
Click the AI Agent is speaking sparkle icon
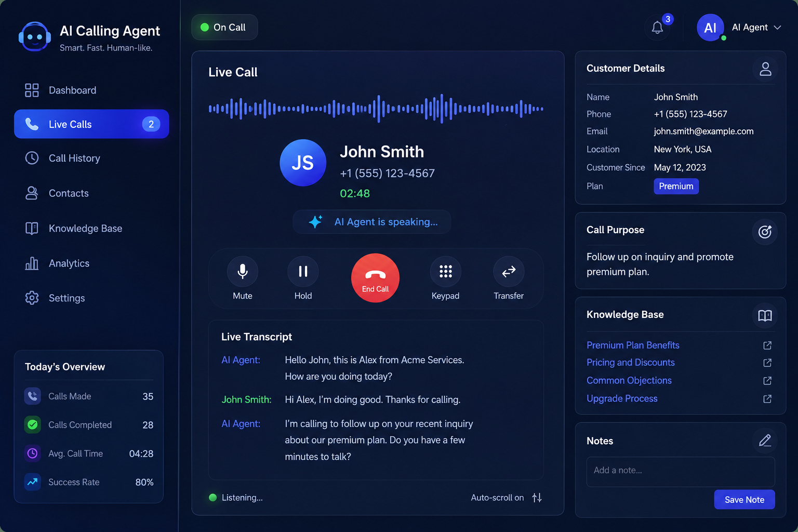(x=315, y=222)
